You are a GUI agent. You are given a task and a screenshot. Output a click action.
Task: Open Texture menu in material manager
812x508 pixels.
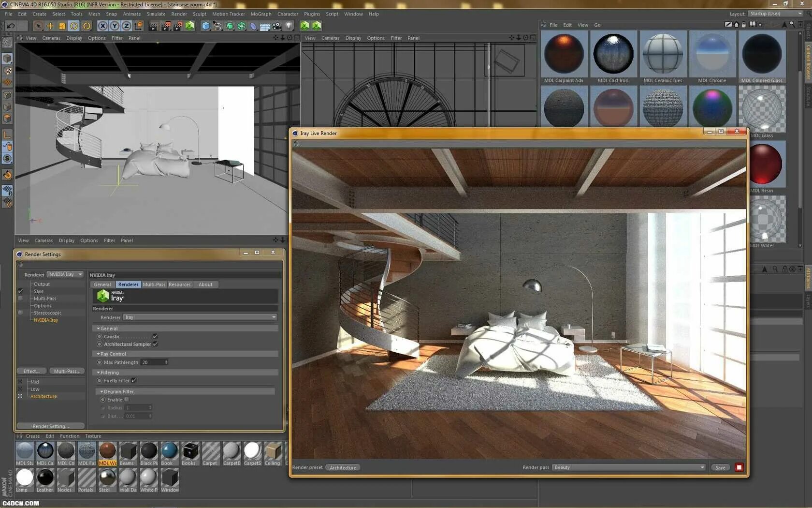point(93,436)
